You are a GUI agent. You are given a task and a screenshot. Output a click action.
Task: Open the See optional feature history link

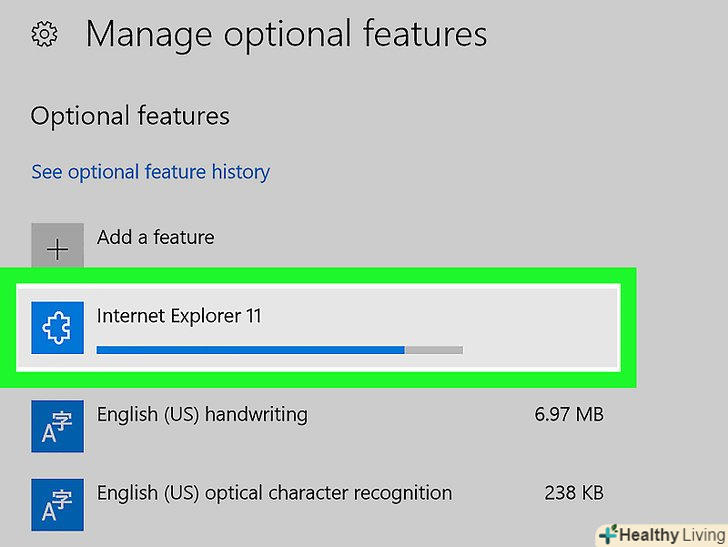coord(150,172)
